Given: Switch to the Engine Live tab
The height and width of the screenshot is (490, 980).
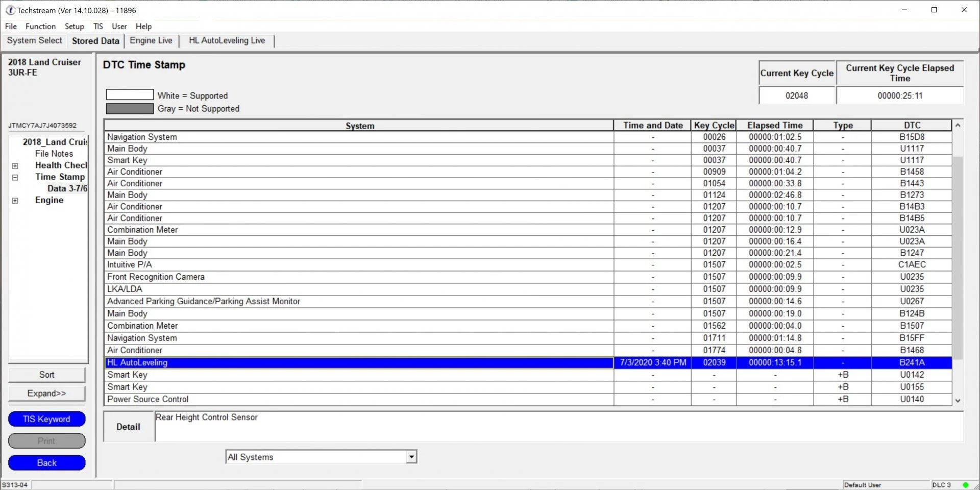Looking at the screenshot, I should [151, 41].
